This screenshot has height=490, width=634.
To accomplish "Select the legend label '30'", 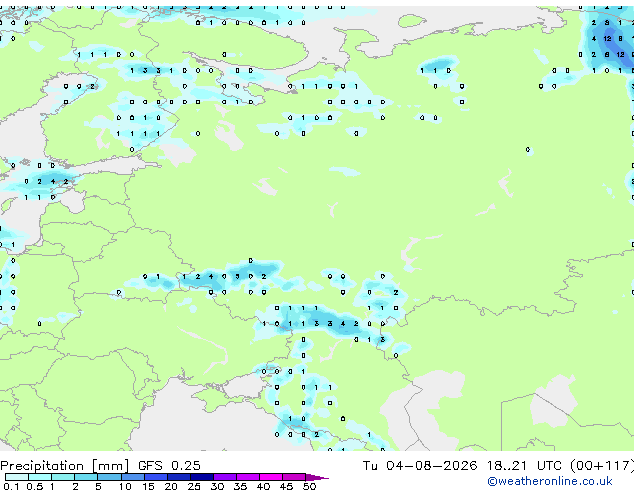I will point(217,486).
